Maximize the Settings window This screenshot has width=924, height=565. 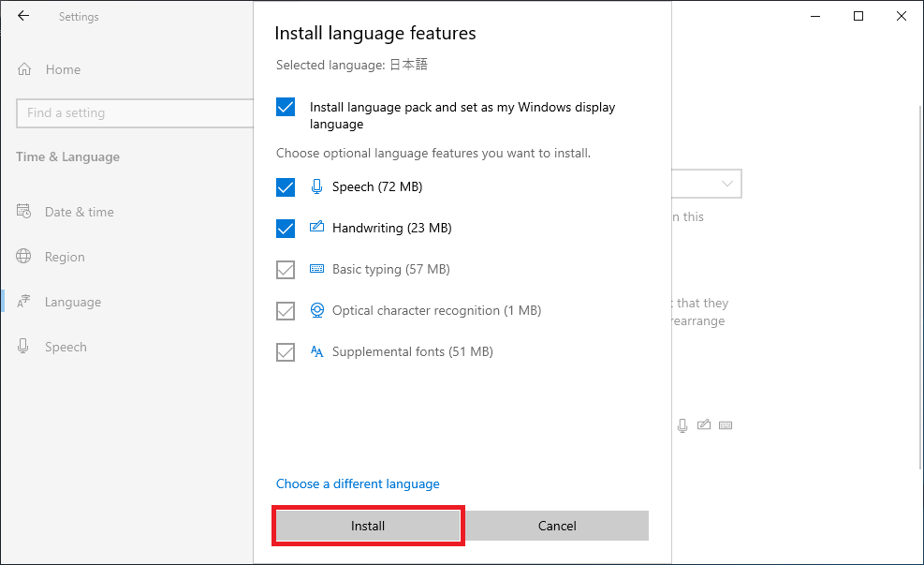coord(858,16)
